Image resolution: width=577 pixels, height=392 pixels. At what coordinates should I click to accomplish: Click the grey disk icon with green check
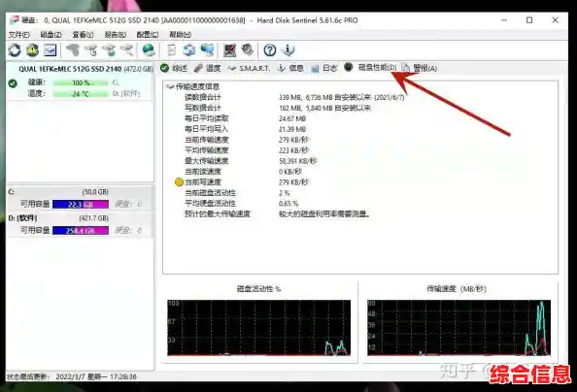click(109, 50)
